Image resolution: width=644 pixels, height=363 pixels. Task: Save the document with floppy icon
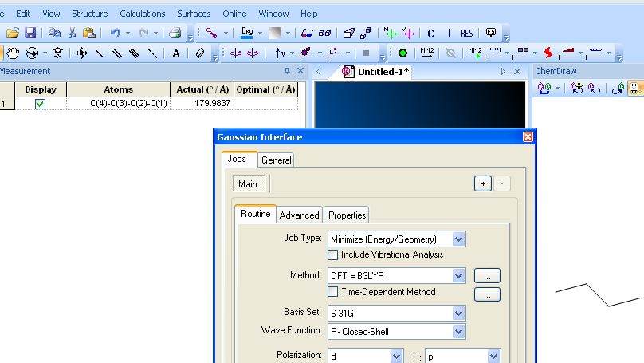point(30,33)
